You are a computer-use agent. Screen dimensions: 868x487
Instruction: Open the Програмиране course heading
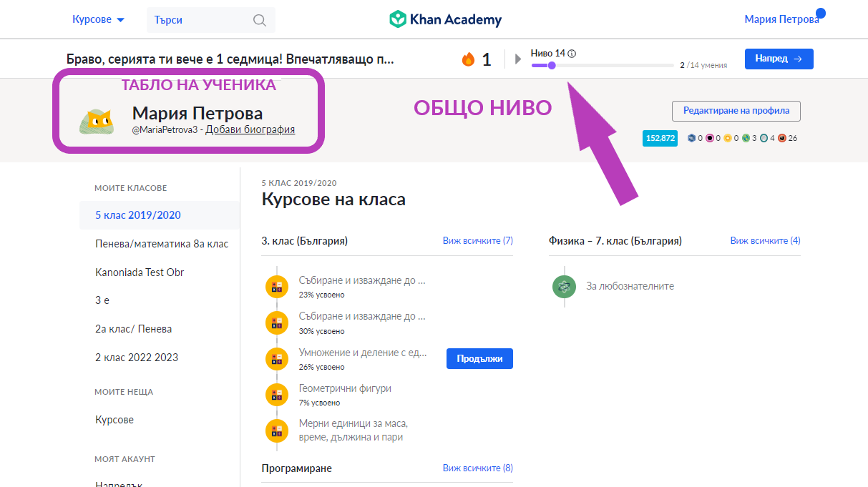[297, 468]
